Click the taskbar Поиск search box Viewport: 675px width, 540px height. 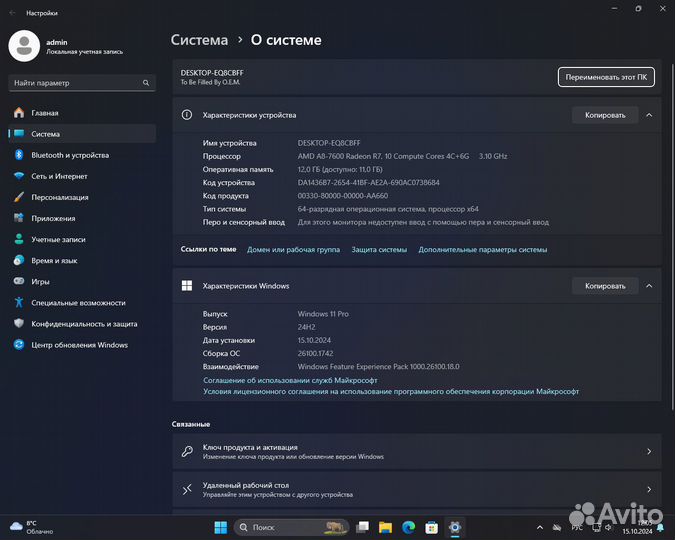tap(291, 527)
